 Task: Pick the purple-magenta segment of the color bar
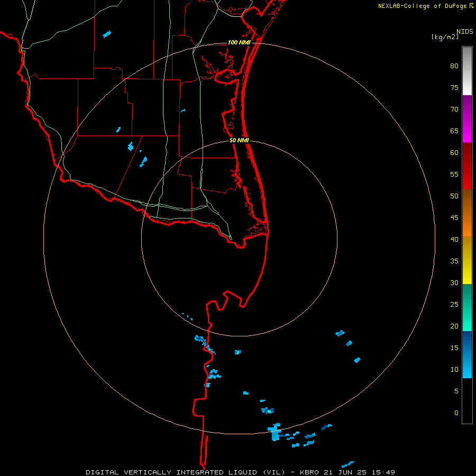(467, 118)
